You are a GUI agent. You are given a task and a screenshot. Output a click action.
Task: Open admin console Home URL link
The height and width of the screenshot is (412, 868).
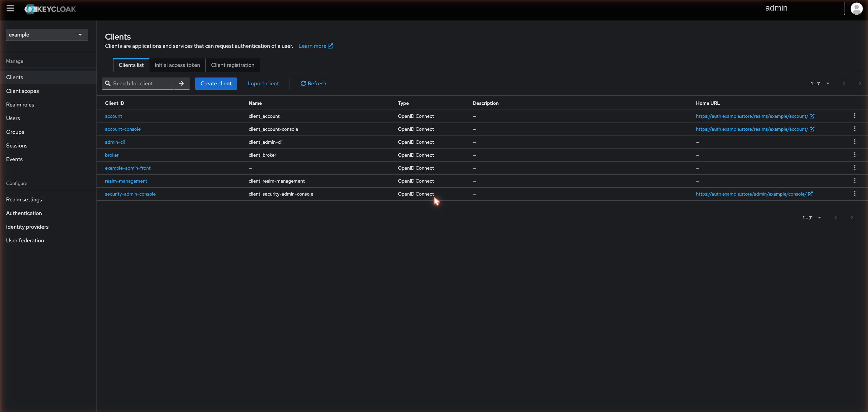(754, 194)
